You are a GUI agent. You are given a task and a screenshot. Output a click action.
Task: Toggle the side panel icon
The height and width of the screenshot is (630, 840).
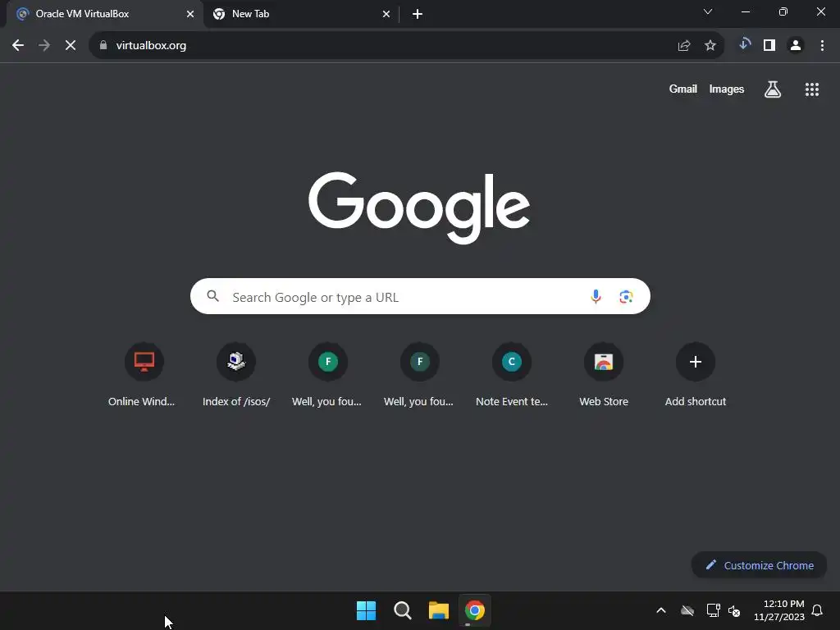pos(769,46)
